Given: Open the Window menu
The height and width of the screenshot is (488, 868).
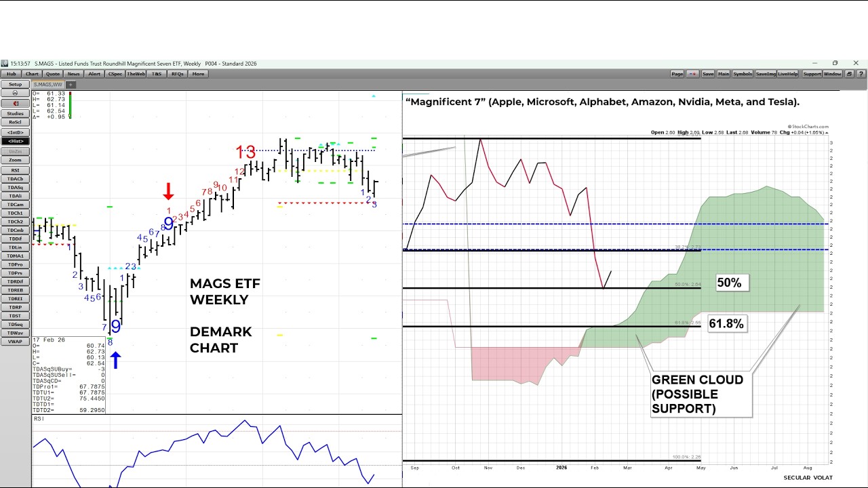Looking at the screenshot, I should (x=833, y=74).
